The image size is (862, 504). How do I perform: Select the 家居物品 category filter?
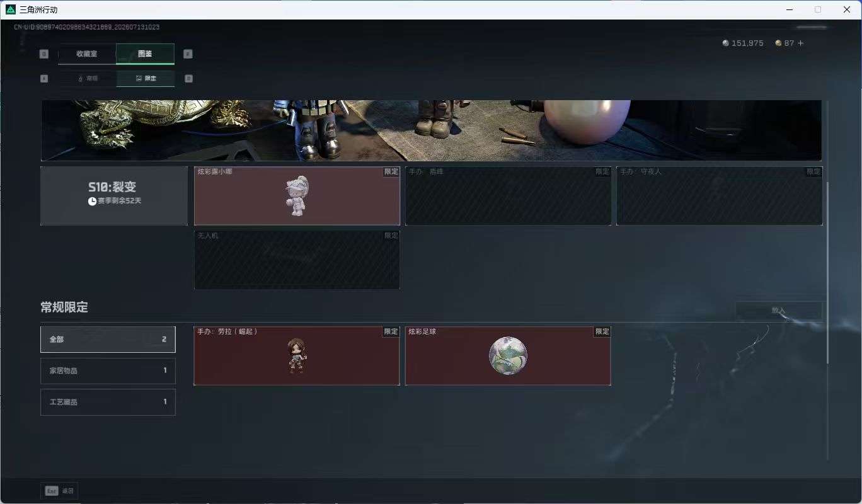108,370
